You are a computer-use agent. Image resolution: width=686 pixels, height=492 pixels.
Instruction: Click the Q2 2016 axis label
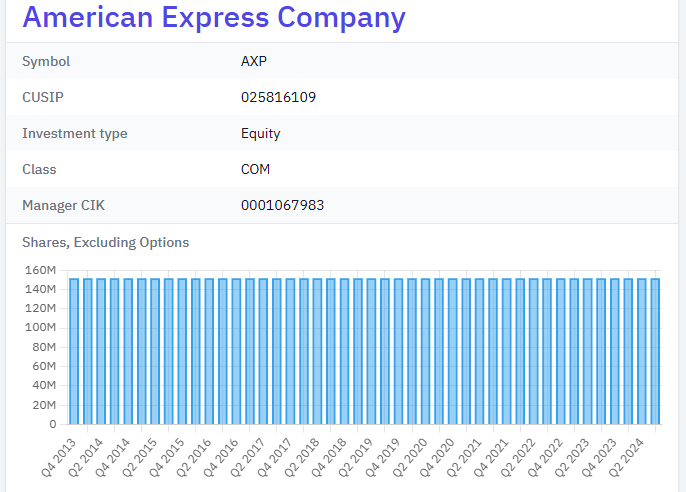194,457
